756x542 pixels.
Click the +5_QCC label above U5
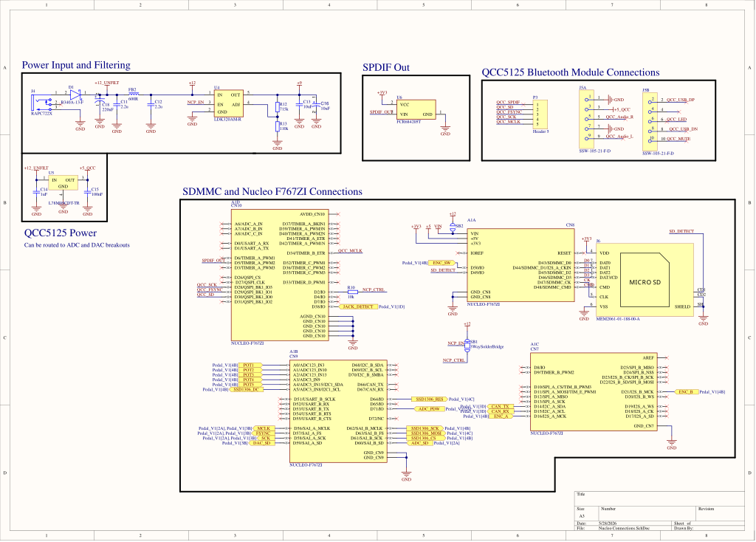[88, 168]
